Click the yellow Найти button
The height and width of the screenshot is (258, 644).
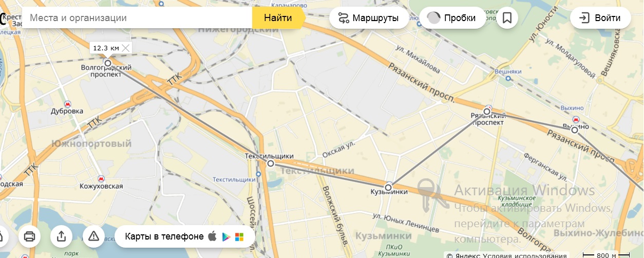point(278,18)
